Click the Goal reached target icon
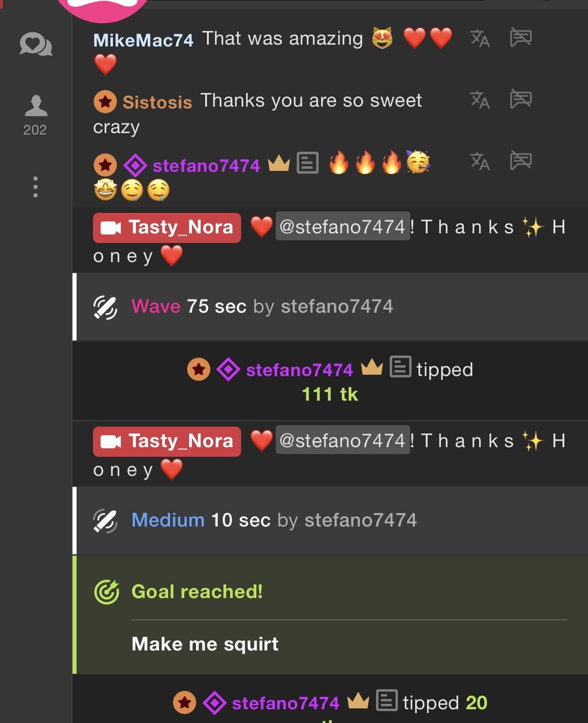Viewport: 588px width, 723px height. 107,592
